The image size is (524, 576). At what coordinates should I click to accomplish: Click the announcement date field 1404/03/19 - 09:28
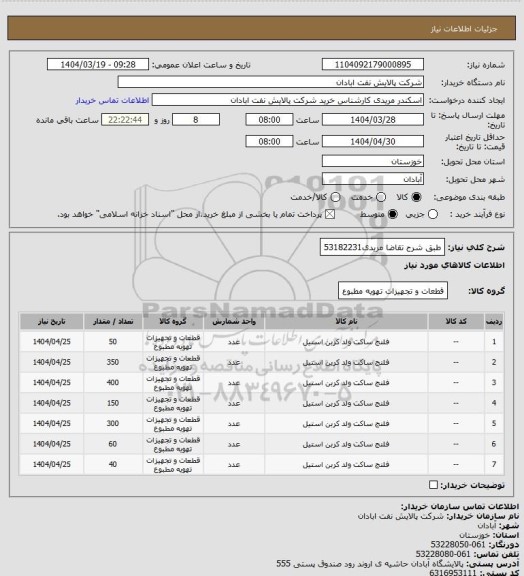coord(98,64)
